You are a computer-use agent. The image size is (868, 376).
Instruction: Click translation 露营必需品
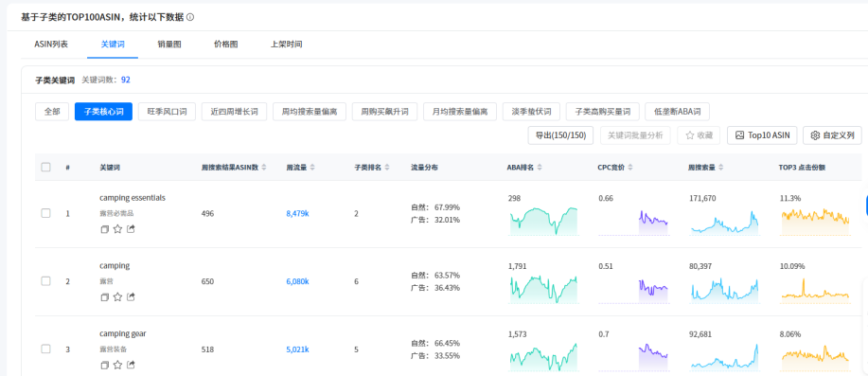[116, 213]
